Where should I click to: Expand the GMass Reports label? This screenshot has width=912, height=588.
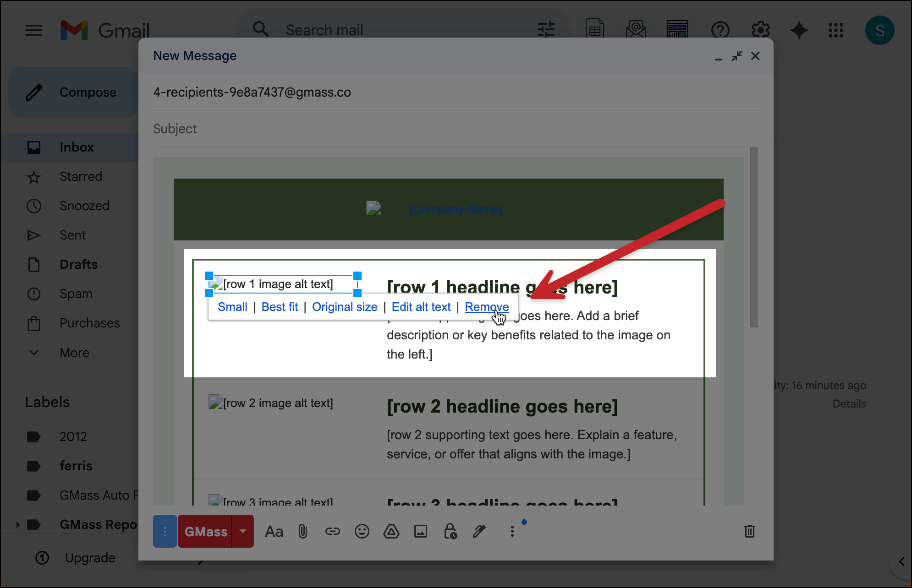(x=18, y=524)
